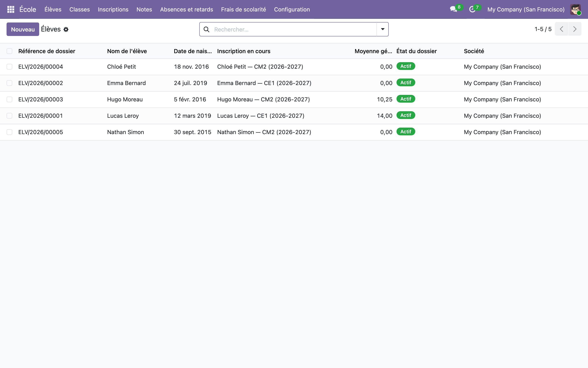Click average value 14,00
The height and width of the screenshot is (368, 588).
click(384, 116)
